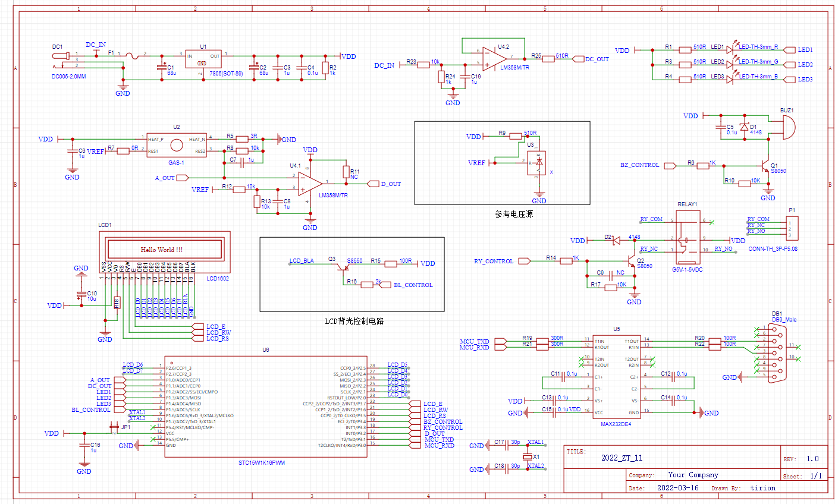Select the LED2 green LED symbol
The height and width of the screenshot is (504, 835).
[731, 64]
